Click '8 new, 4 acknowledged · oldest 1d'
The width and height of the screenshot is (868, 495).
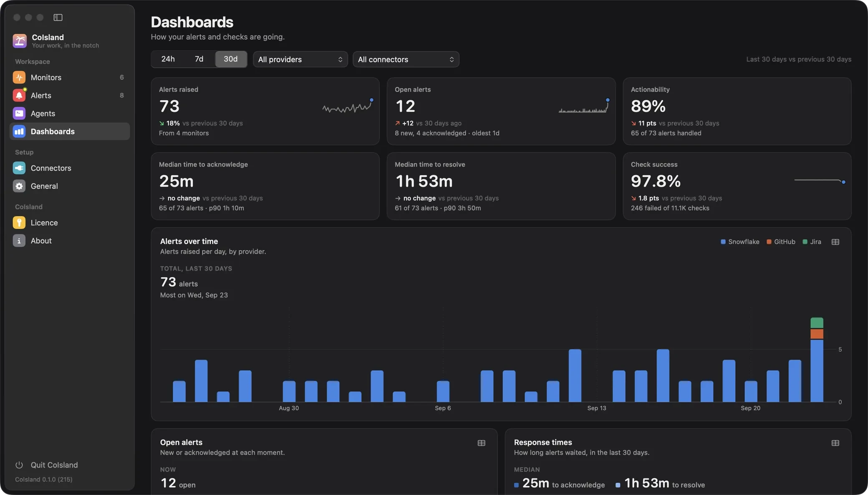[447, 133]
